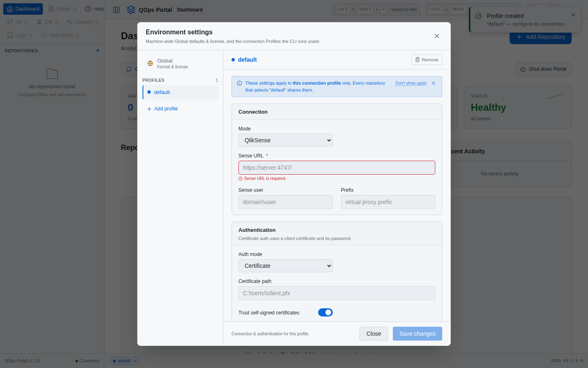Open the Auth mode dropdown showing Certificate

point(285,266)
